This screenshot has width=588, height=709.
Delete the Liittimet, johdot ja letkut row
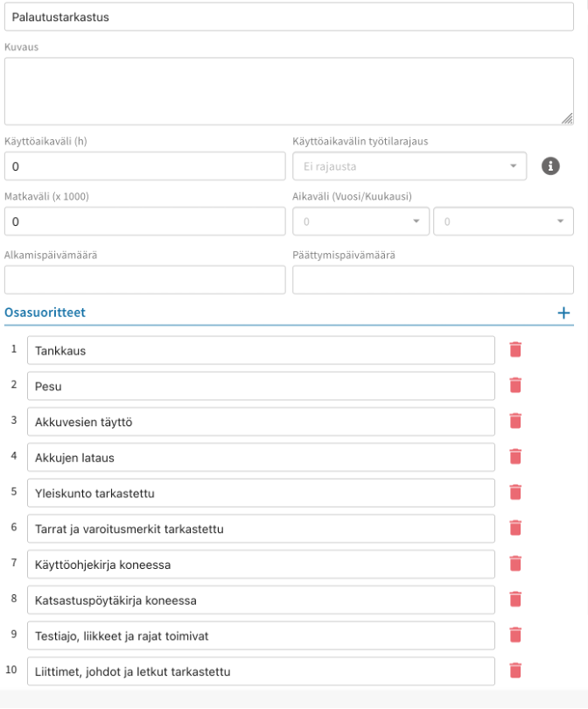coord(515,670)
